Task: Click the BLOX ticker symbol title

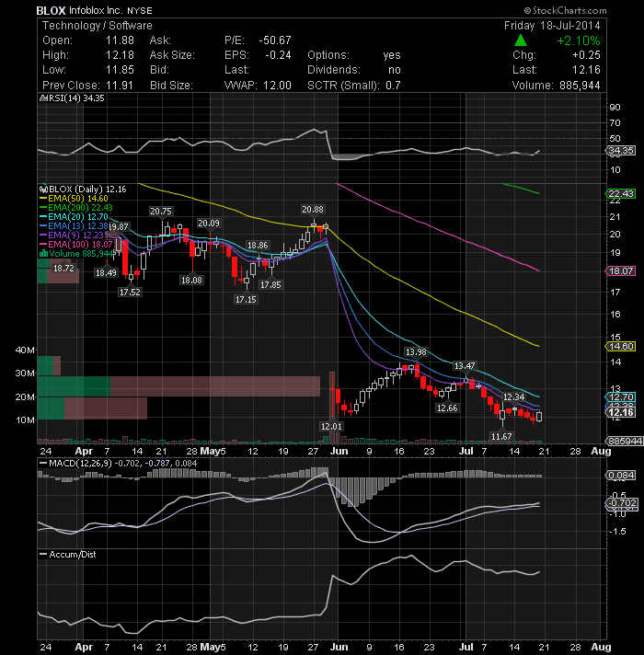Action: (51, 11)
